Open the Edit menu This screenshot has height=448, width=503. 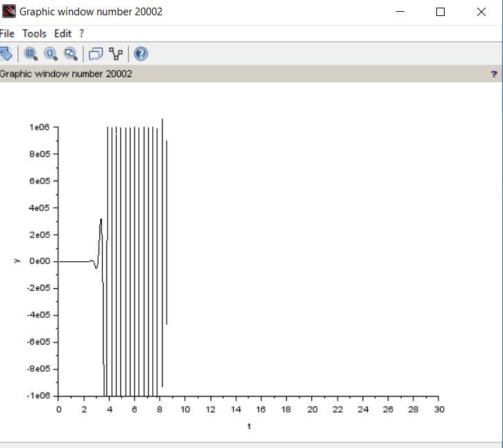63,33
